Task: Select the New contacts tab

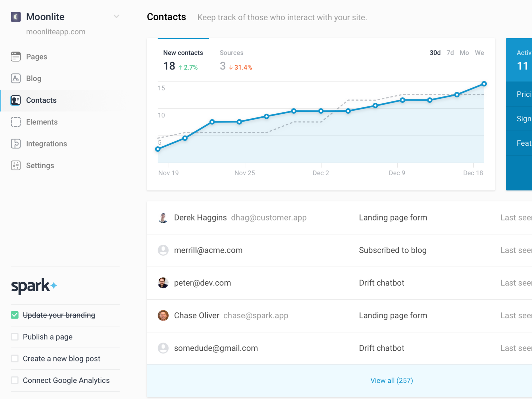Action: [x=183, y=53]
